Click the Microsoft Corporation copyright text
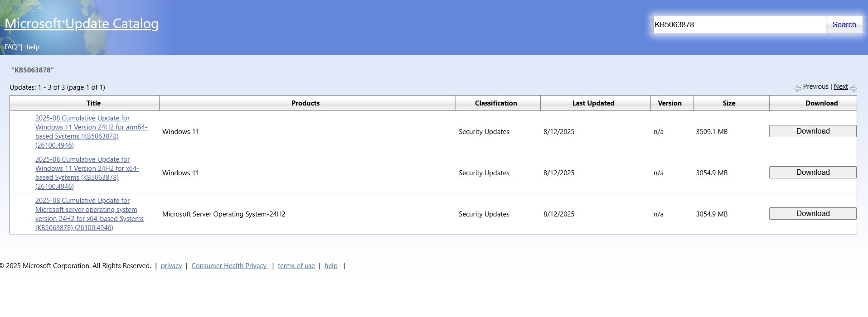Screen dimensions: 868x317 point(76,266)
